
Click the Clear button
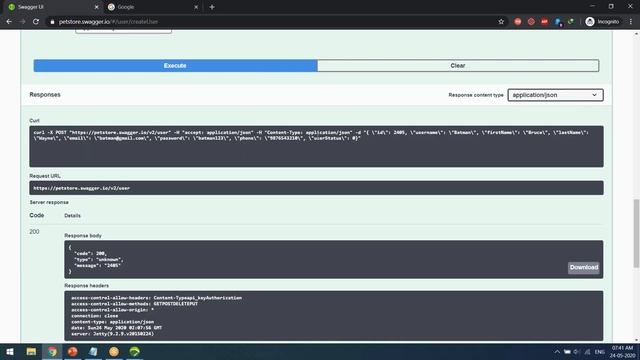pos(458,66)
